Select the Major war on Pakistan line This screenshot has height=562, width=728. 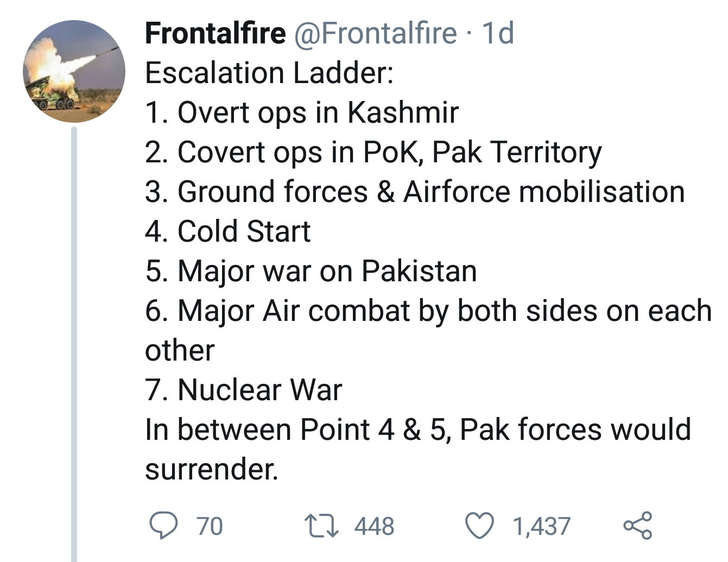point(311,271)
